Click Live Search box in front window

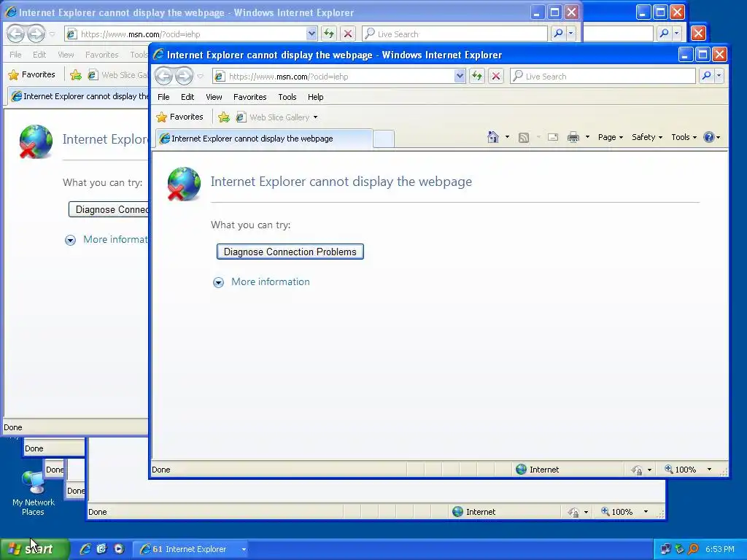pos(603,76)
